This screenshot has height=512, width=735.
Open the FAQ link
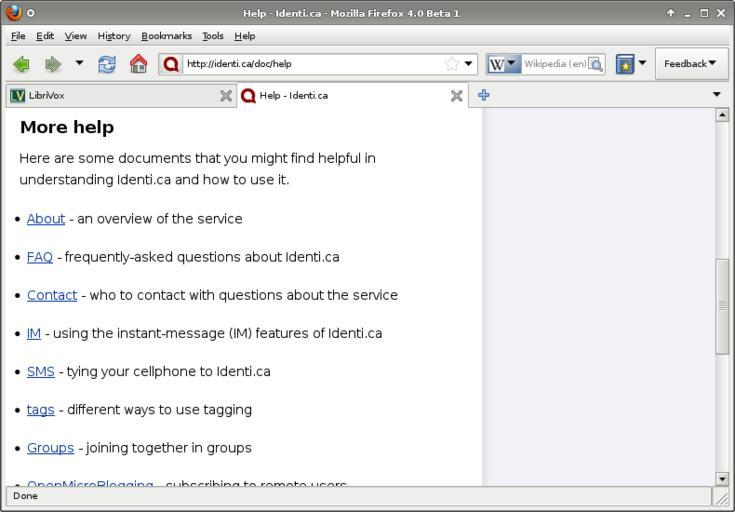(40, 257)
